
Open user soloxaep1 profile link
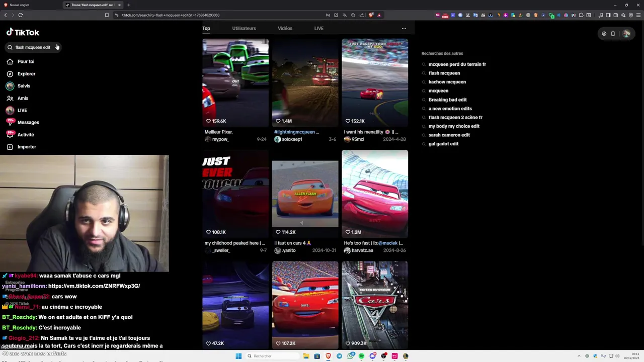(292, 139)
